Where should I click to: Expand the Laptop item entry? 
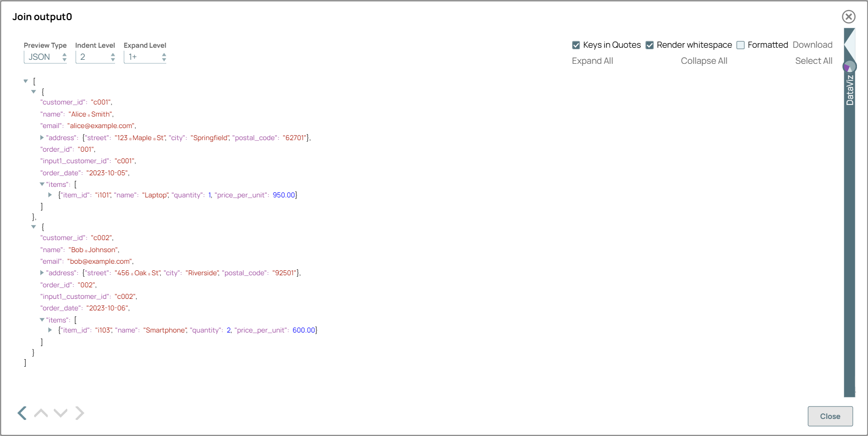50,195
